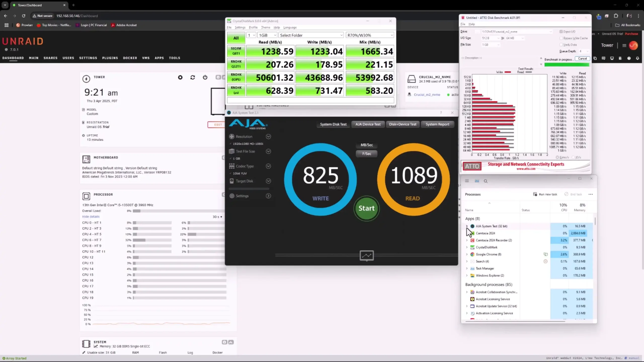The height and width of the screenshot is (362, 644).
Task: Click the ATTO benchmark progress bar
Action: [x=567, y=65]
